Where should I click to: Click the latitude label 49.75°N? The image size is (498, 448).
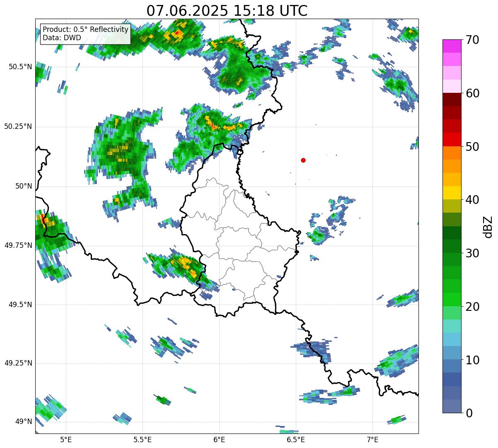pyautogui.click(x=18, y=245)
